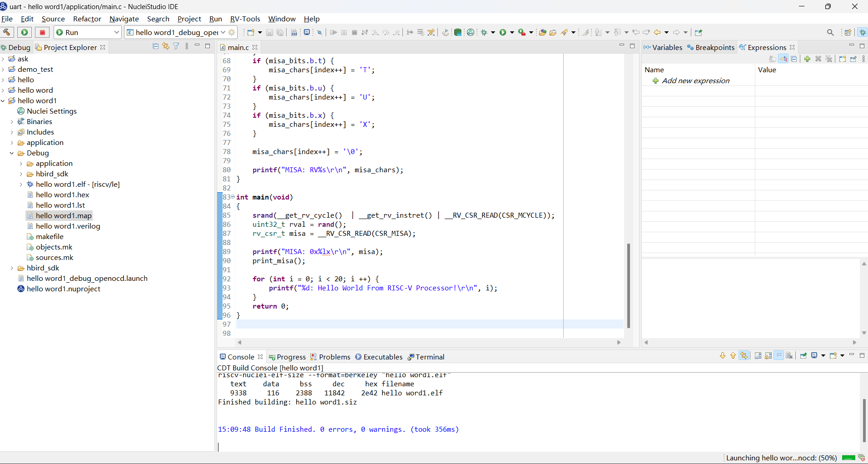
Task: Click the green debug bug toolbar icon
Action: coord(484,32)
